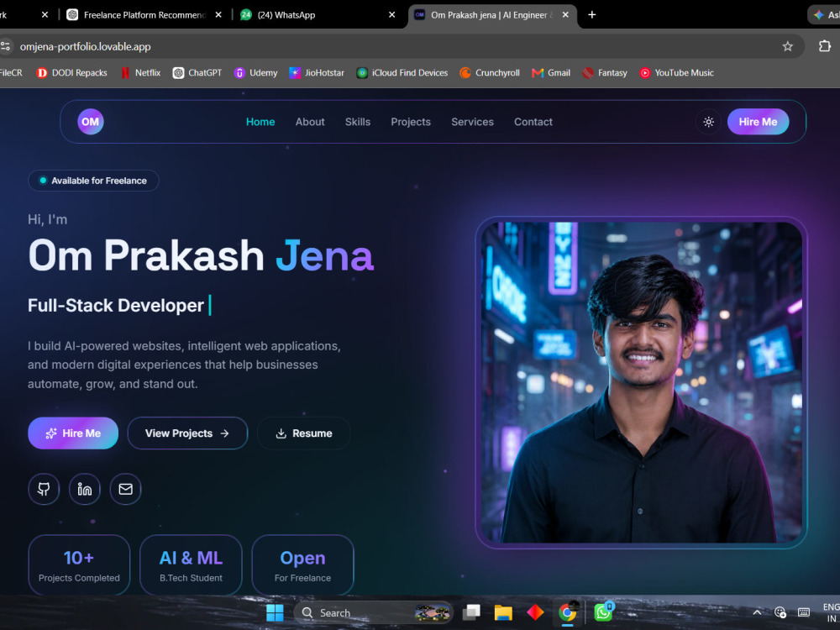Click the touch keyboard tray icon
The image size is (840, 630).
click(804, 612)
